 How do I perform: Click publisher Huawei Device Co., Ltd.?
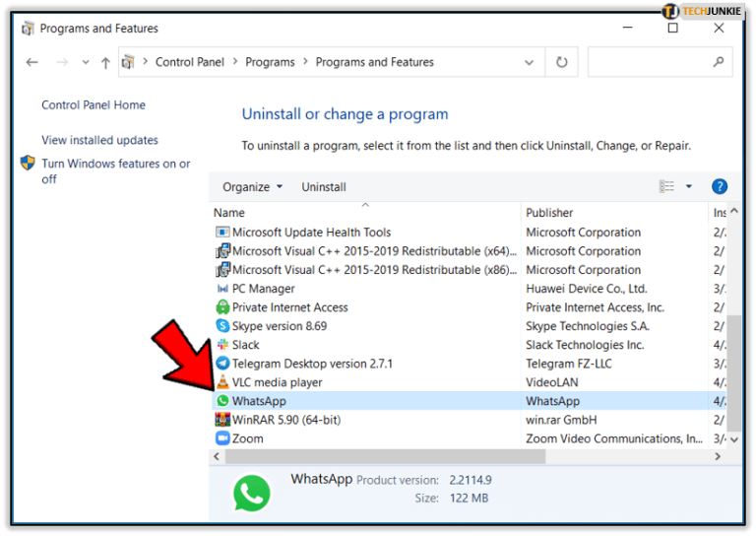587,289
